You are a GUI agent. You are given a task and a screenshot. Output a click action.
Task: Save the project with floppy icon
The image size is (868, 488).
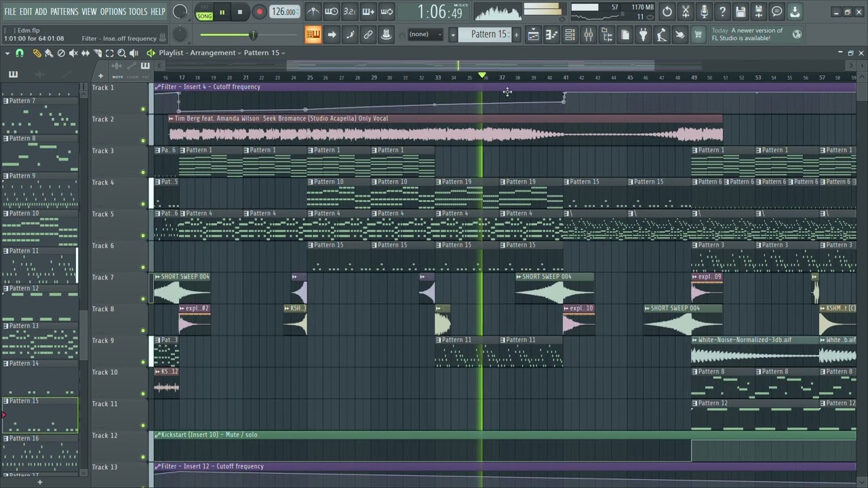click(741, 12)
